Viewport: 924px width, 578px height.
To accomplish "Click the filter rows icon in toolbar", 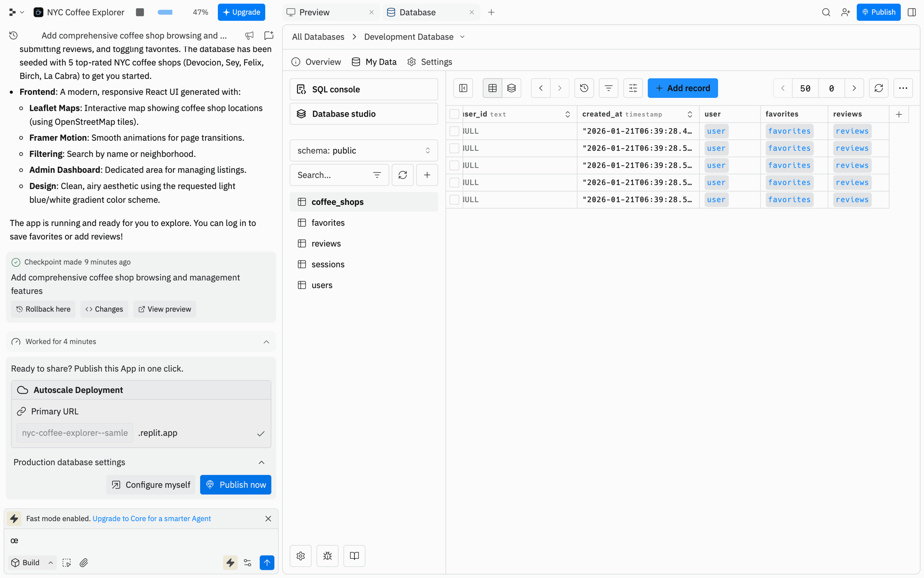I will pyautogui.click(x=608, y=88).
